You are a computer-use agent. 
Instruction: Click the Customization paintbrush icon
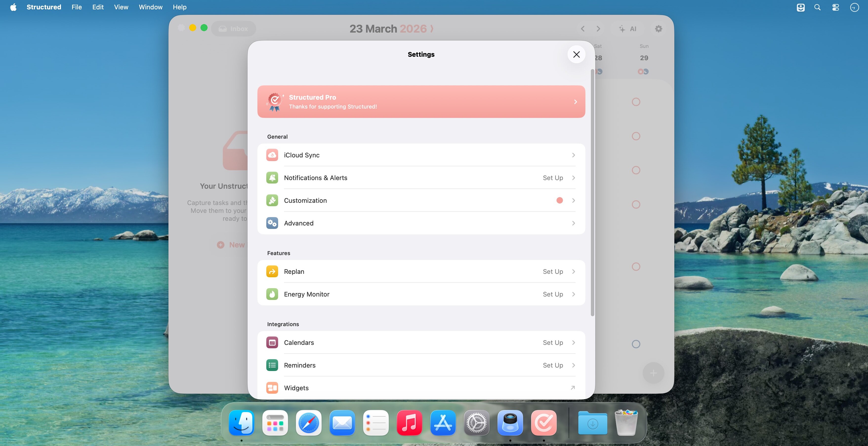pyautogui.click(x=272, y=201)
